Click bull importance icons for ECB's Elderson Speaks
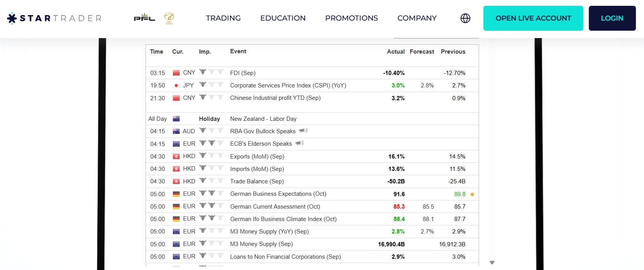The image size is (644, 270). click(211, 143)
